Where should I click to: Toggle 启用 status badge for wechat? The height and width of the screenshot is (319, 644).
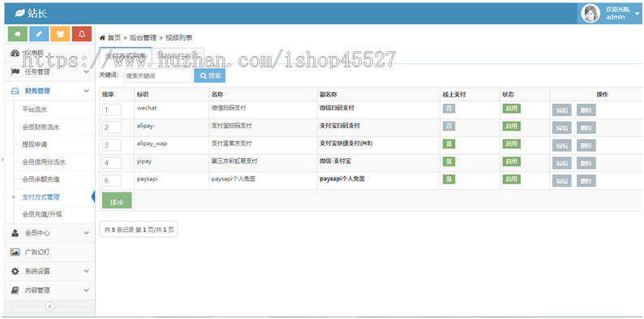(511, 109)
